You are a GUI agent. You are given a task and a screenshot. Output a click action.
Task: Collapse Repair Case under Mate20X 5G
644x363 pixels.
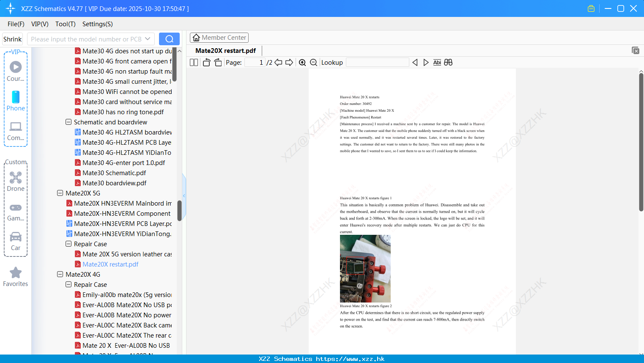[x=69, y=244]
